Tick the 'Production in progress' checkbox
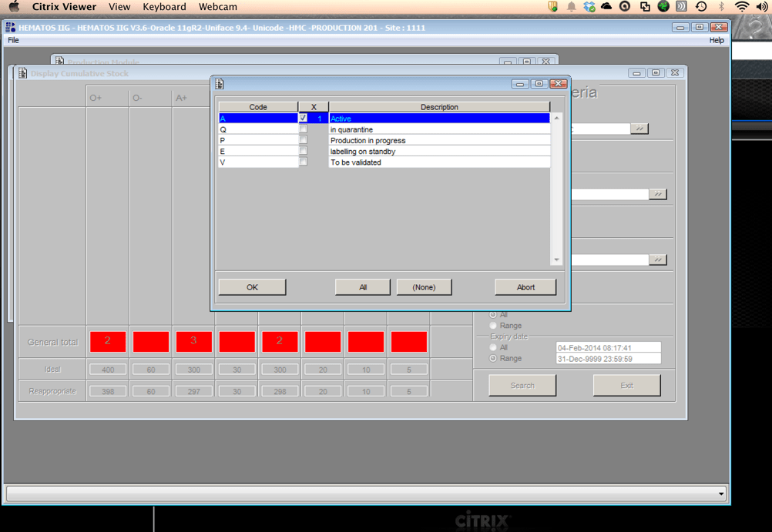The image size is (772, 532). point(303,140)
